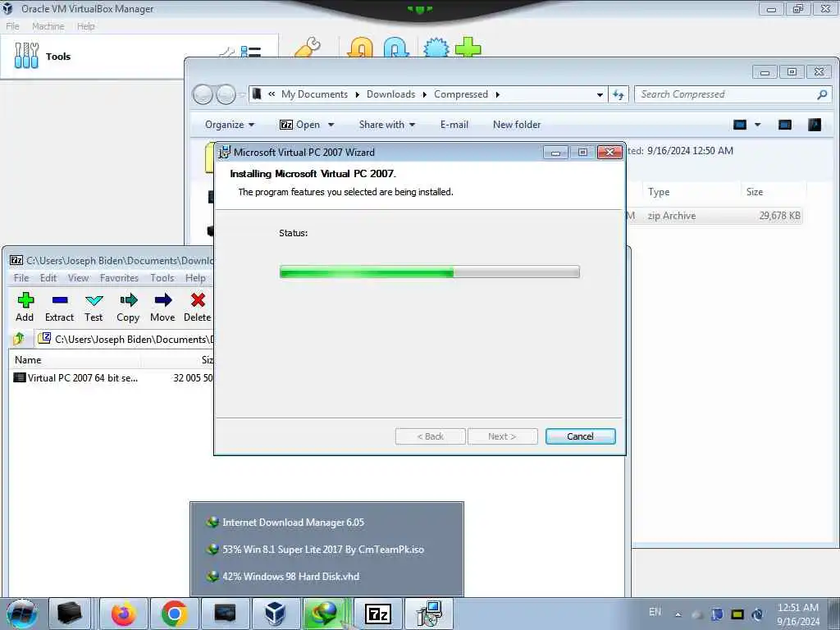The width and height of the screenshot is (840, 630).
Task: Expand the My Documents breadcrumb arrow
Action: coord(358,95)
